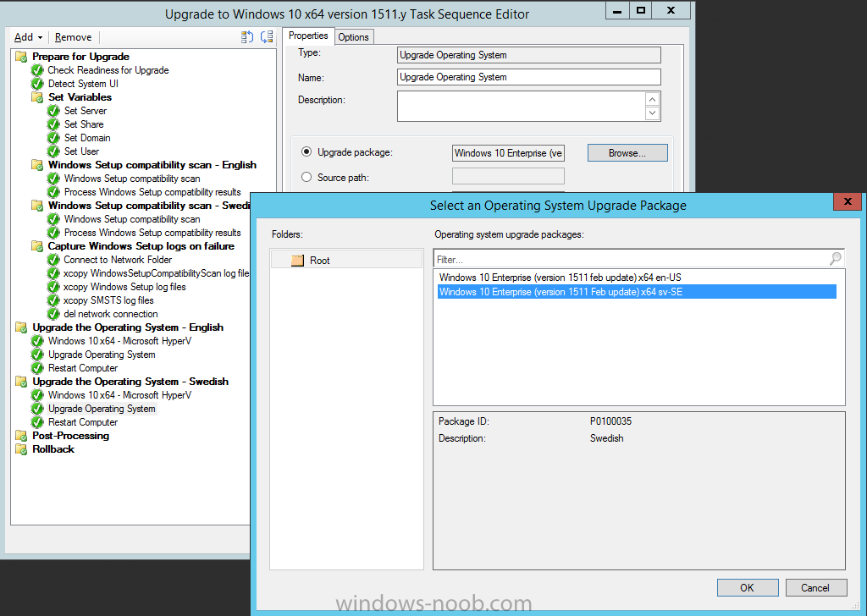Click the green check icon beside Set User
Viewport: 867px width, 616px height.
(53, 151)
